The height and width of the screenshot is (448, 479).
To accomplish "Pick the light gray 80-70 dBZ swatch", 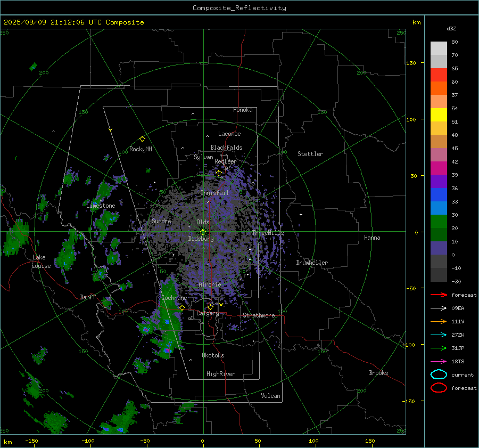I will [x=439, y=48].
